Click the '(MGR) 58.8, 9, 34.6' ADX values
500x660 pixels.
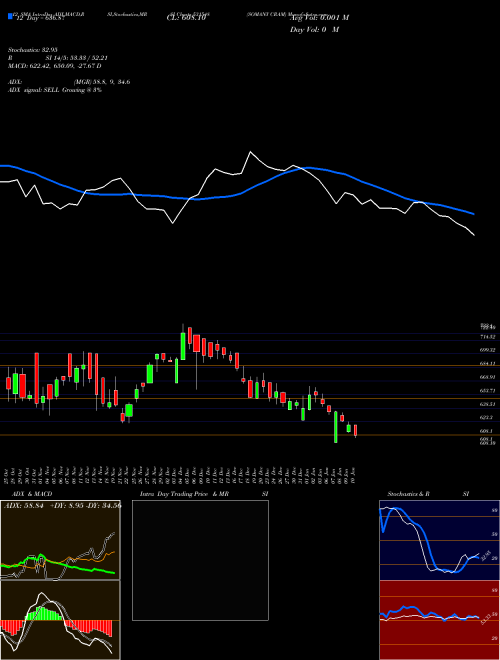tap(101, 82)
